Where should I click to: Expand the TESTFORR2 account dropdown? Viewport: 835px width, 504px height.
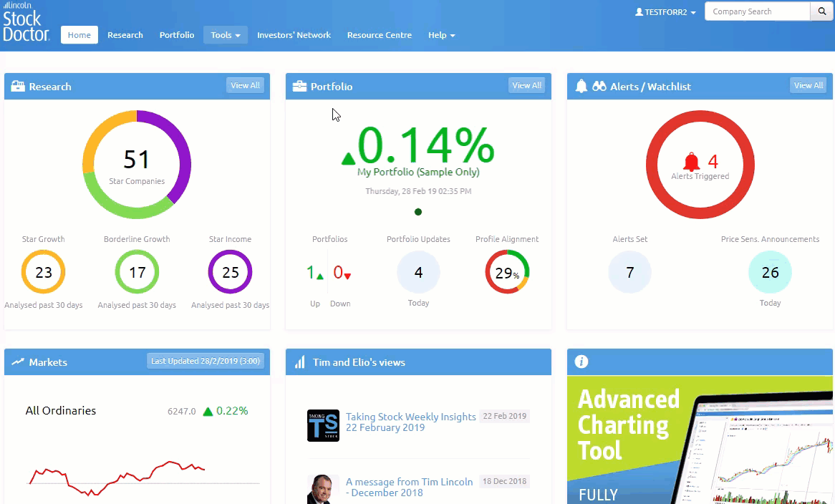point(666,11)
